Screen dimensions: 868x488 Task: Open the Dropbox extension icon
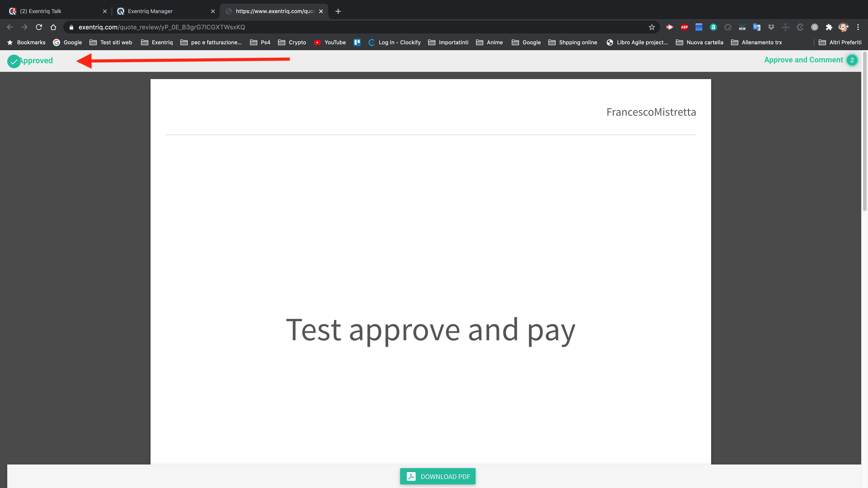771,27
